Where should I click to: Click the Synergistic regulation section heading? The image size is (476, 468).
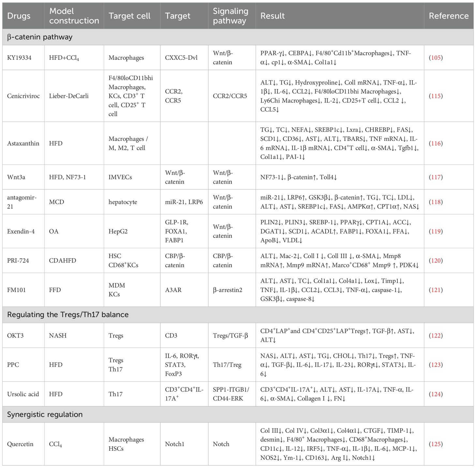45,415
